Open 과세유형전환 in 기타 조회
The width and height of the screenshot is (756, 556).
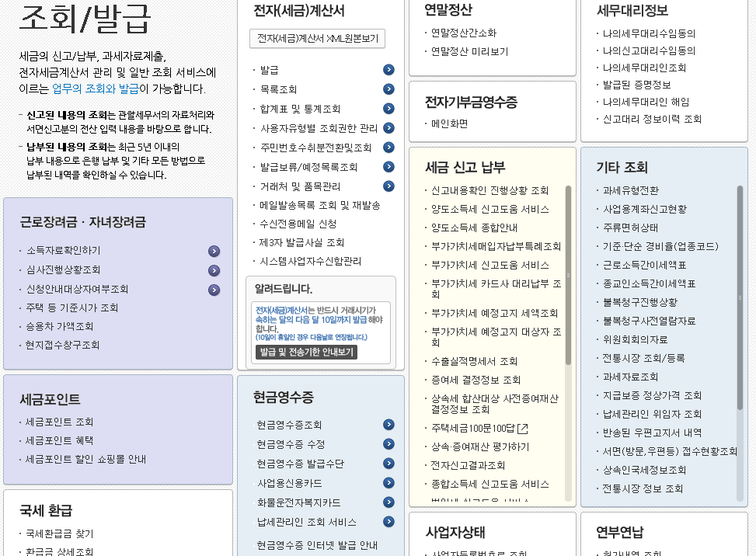tap(631, 190)
